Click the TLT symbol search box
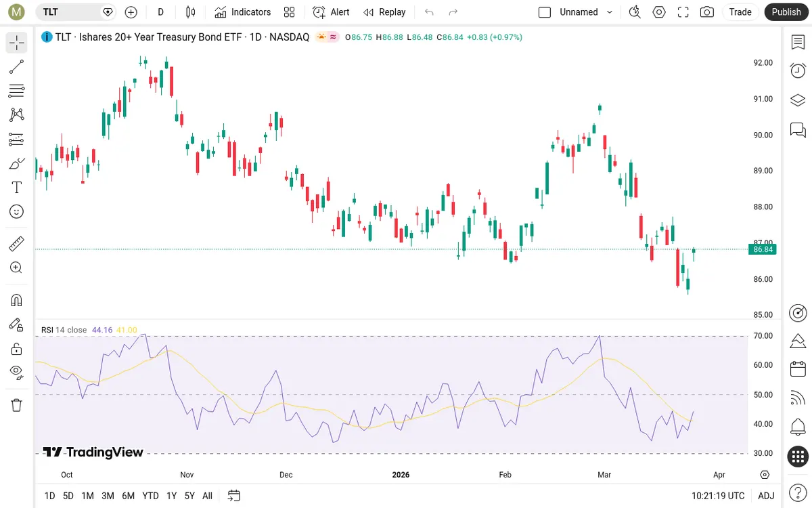Viewport: 812px width, 508px height. pyautogui.click(x=76, y=12)
